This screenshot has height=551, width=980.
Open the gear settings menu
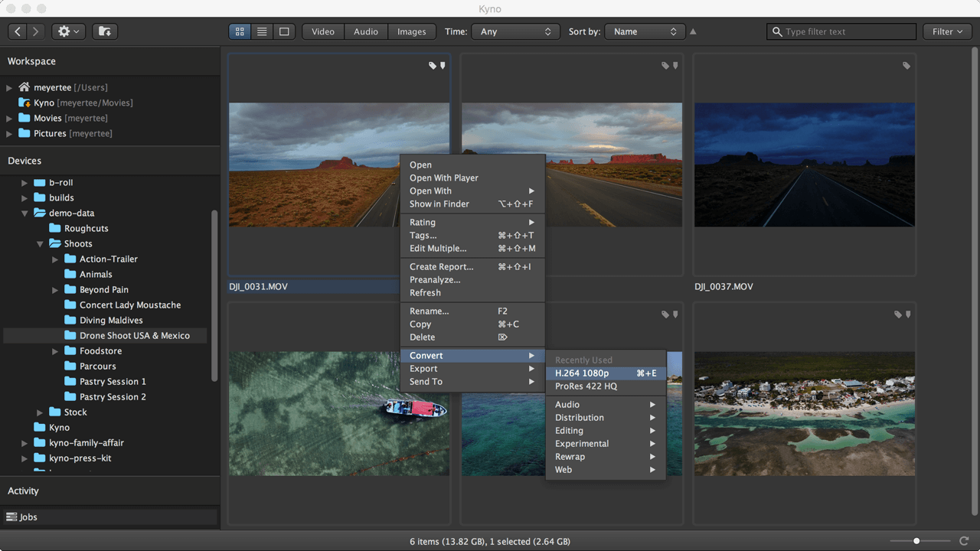[x=68, y=31]
